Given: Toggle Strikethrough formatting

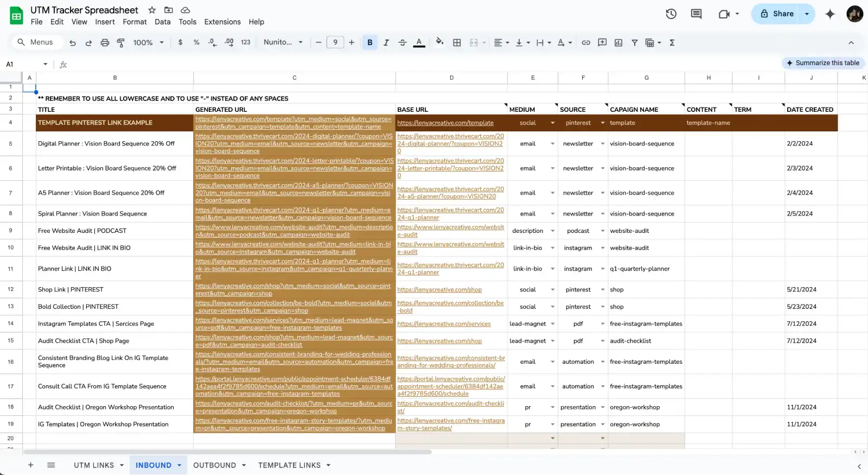Looking at the screenshot, I should point(403,42).
